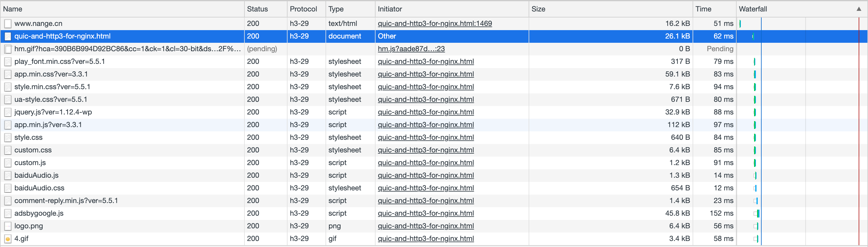Open initiator link in the play_font.min.css row
The image size is (868, 247).
[426, 62]
